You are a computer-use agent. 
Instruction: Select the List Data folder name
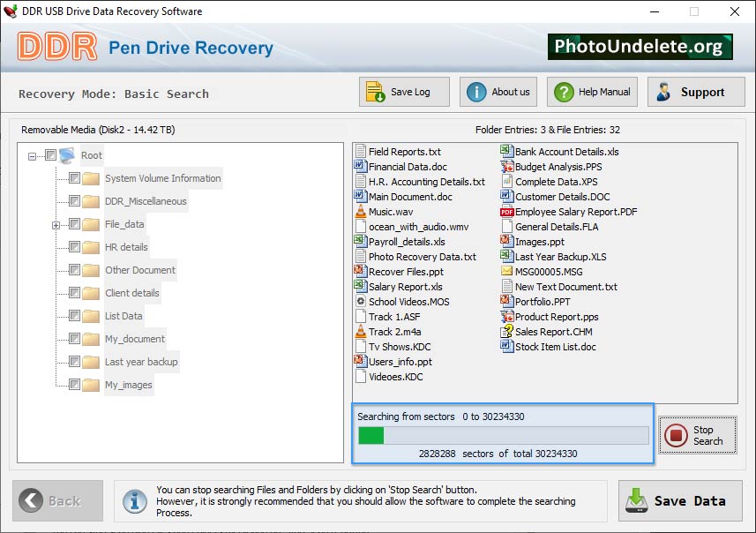coord(124,316)
